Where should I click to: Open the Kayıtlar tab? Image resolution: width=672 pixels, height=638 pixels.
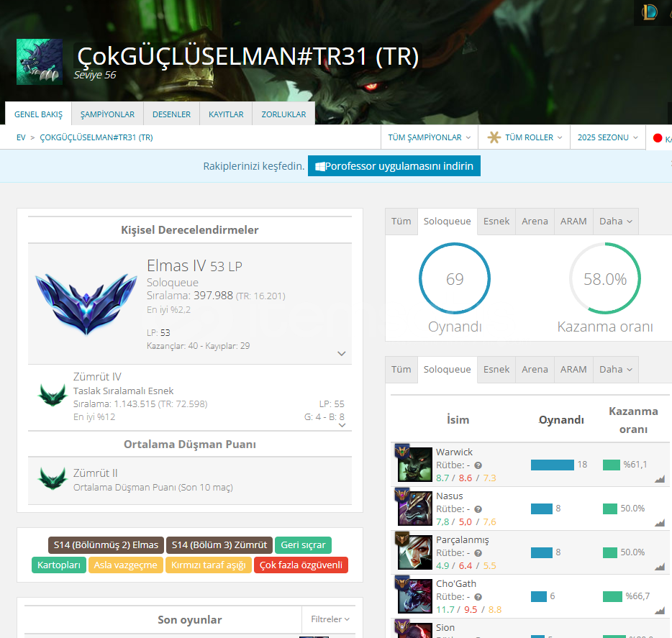coord(226,114)
